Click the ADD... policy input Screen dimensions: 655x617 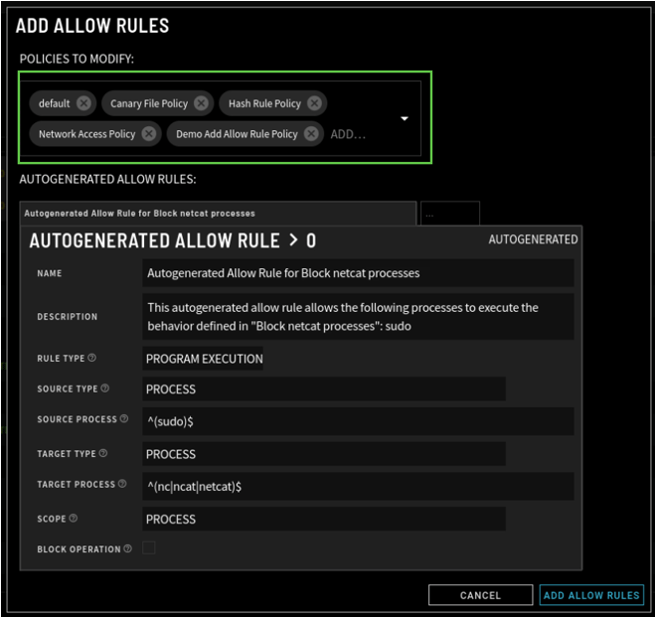click(x=348, y=134)
